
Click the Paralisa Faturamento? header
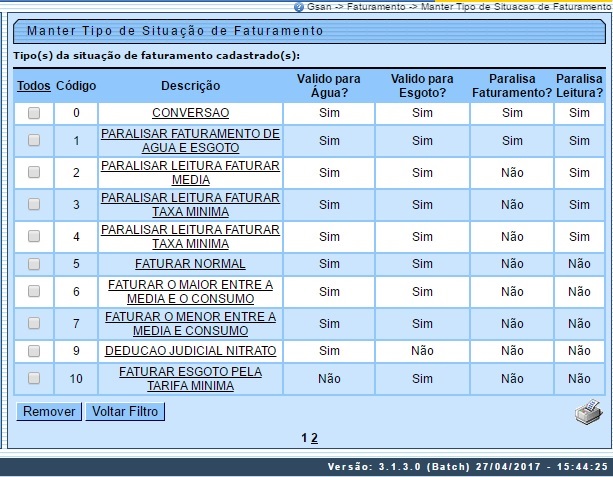coord(512,86)
